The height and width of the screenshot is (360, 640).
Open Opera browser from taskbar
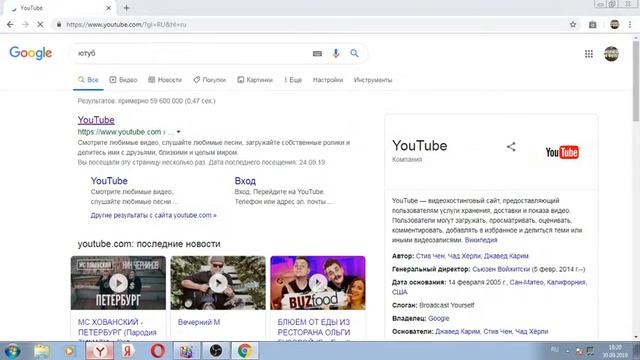(x=158, y=351)
